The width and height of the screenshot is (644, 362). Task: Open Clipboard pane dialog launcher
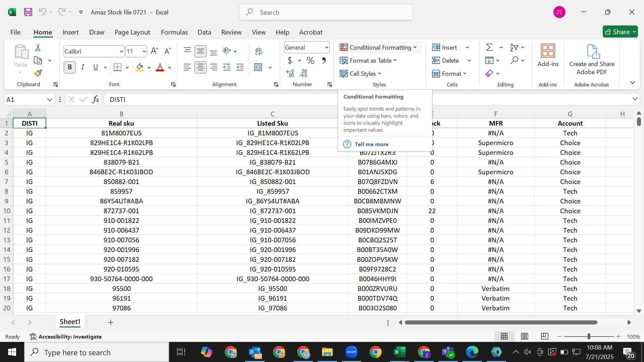[56, 84]
